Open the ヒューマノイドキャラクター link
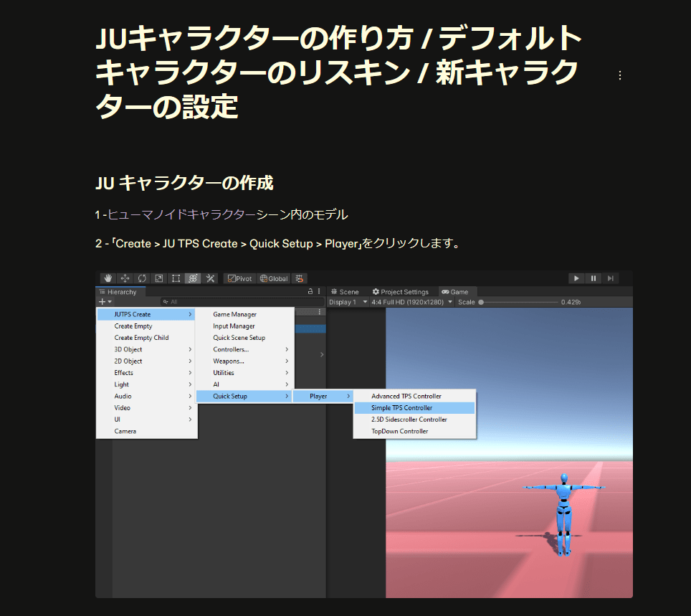 [x=182, y=214]
